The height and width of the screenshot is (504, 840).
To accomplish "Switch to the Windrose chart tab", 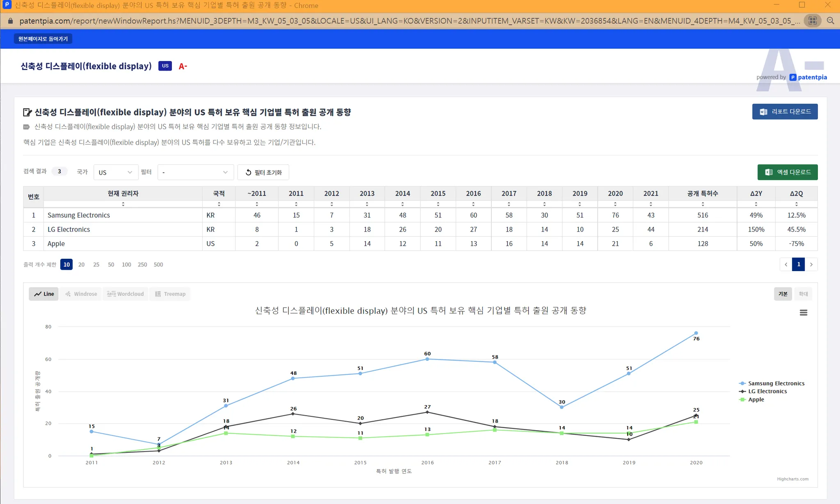I will click(x=81, y=294).
